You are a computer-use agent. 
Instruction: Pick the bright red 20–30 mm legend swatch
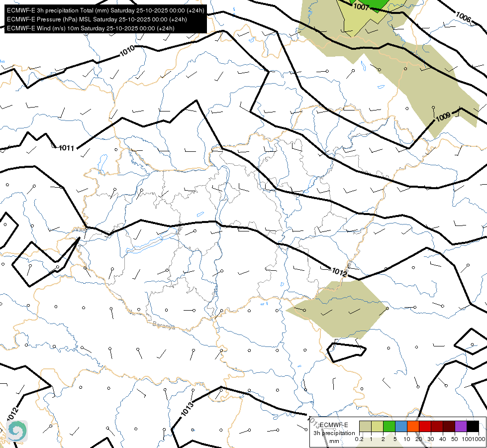pyautogui.click(x=425, y=426)
